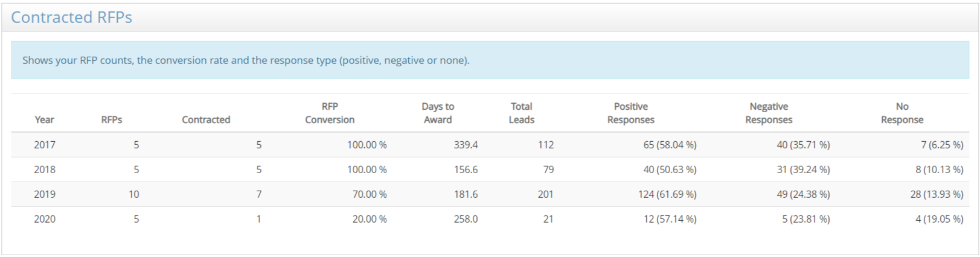This screenshot has width=980, height=257.
Task: Select the Contracted column header
Action: pos(206,119)
